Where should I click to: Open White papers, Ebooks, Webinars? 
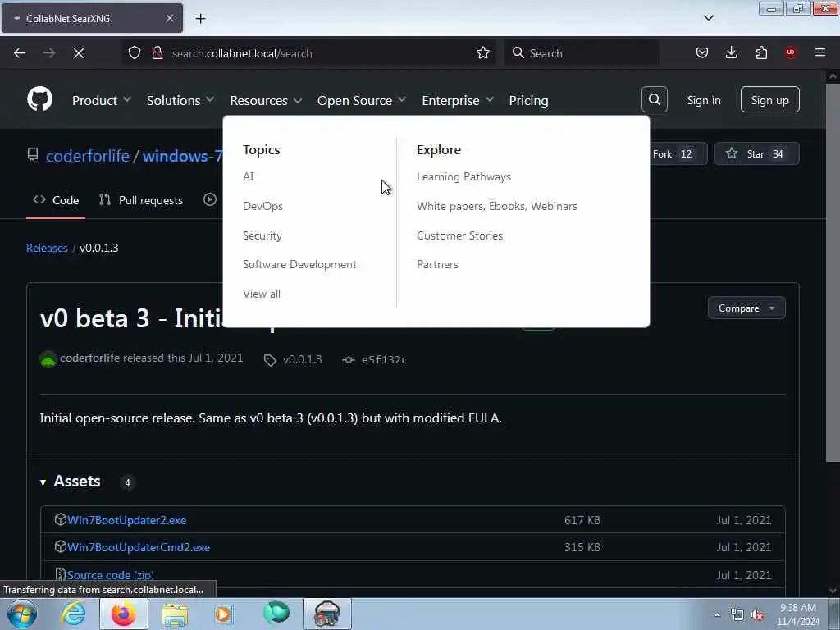click(x=497, y=206)
